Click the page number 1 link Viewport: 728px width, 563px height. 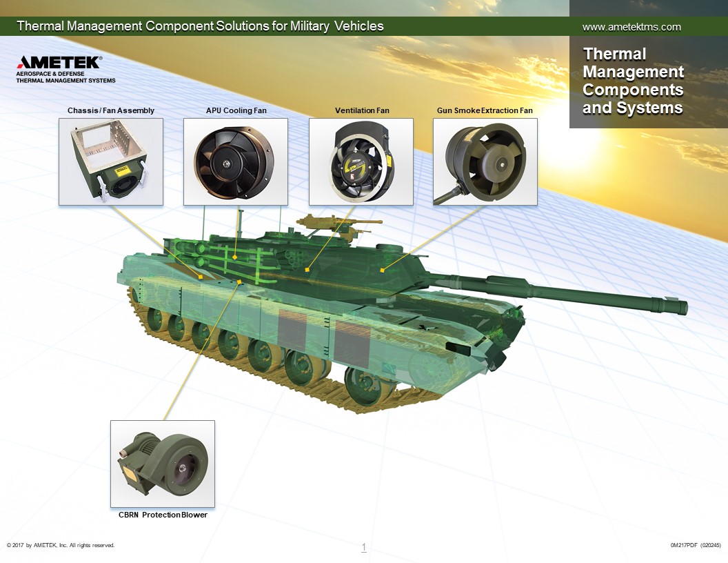pos(363,548)
